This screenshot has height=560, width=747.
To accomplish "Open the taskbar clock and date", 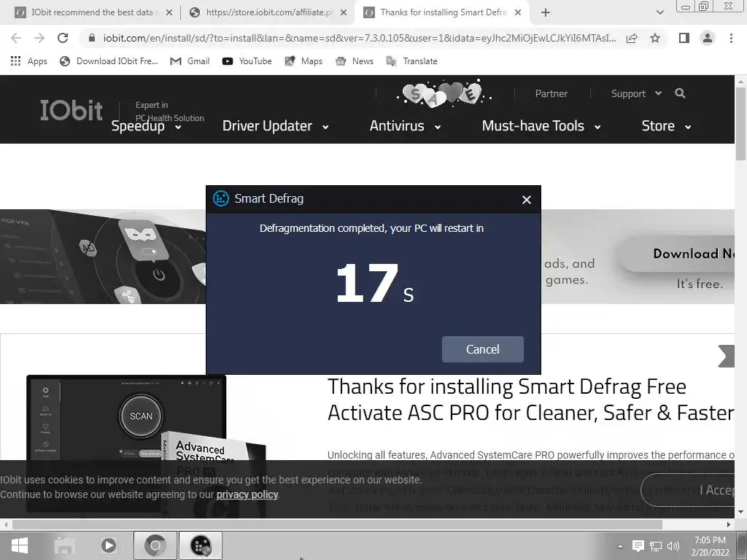I will coord(710,546).
